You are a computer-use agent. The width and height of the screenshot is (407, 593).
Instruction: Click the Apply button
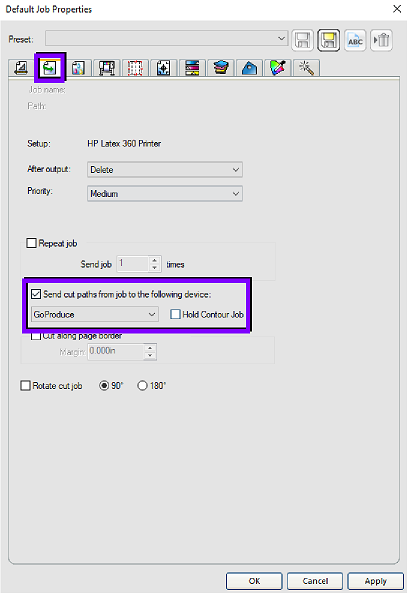pos(376,581)
